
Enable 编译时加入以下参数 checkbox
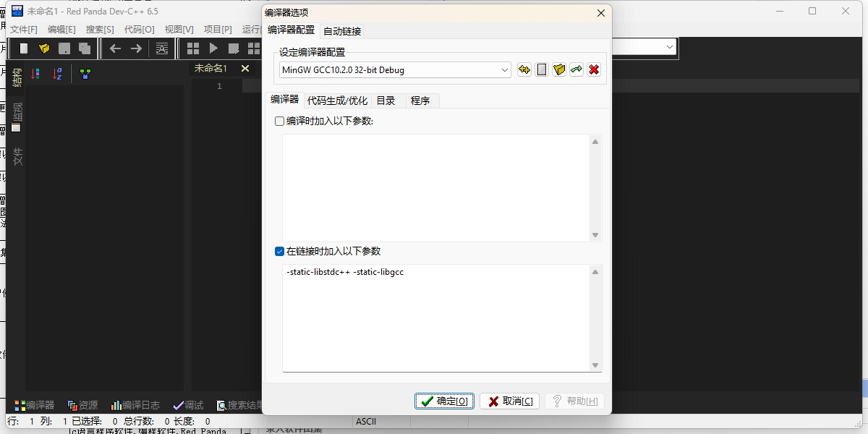click(x=279, y=122)
